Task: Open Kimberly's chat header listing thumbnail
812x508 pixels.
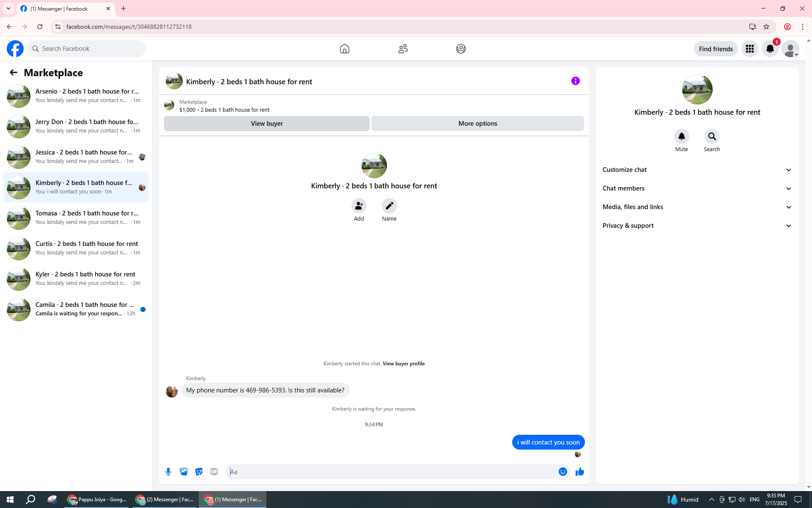Action: 174,81
